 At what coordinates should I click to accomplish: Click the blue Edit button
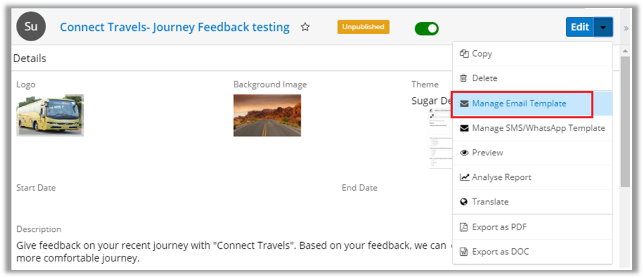click(579, 27)
